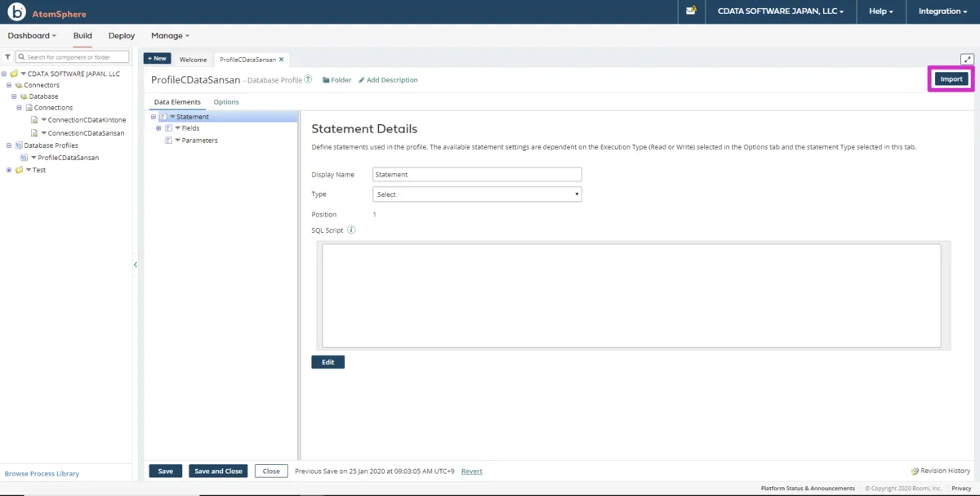Click the Revision History icon link
Screen dimensions: 980x496
point(940,471)
